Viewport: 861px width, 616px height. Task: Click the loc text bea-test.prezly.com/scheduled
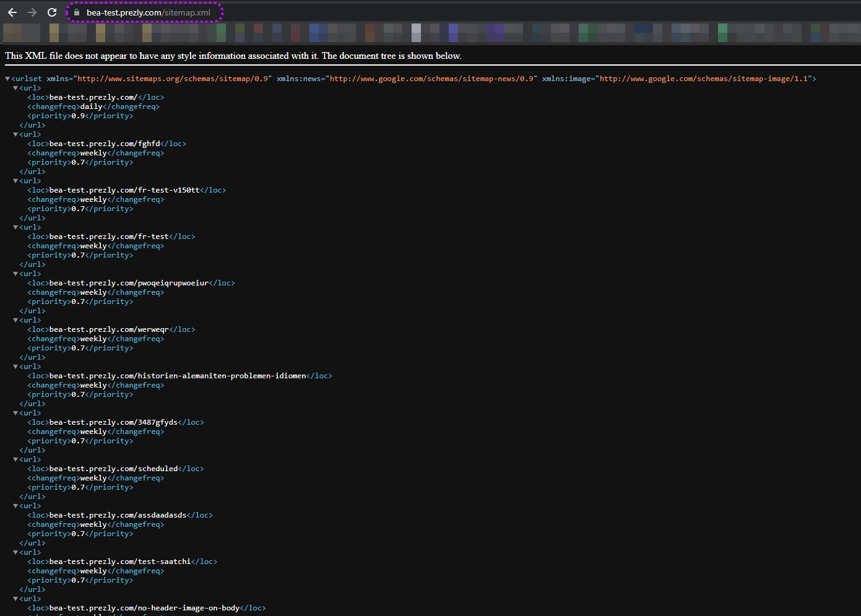coord(113,469)
